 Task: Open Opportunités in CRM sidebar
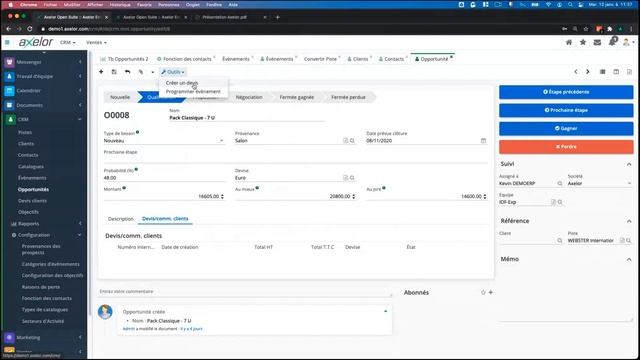pyautogui.click(x=33, y=189)
